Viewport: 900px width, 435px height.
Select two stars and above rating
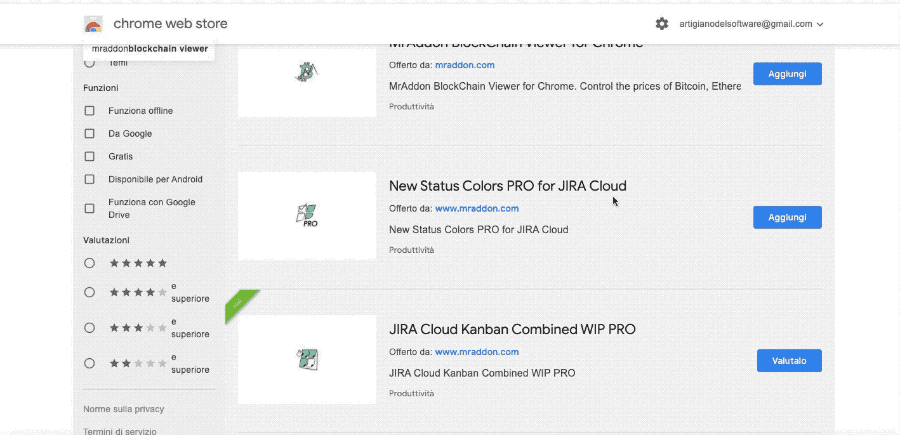point(90,363)
